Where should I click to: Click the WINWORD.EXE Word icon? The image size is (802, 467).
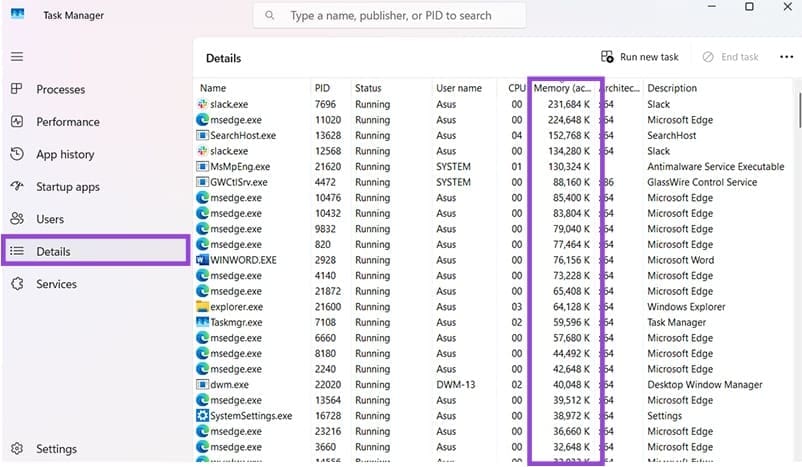click(x=203, y=260)
